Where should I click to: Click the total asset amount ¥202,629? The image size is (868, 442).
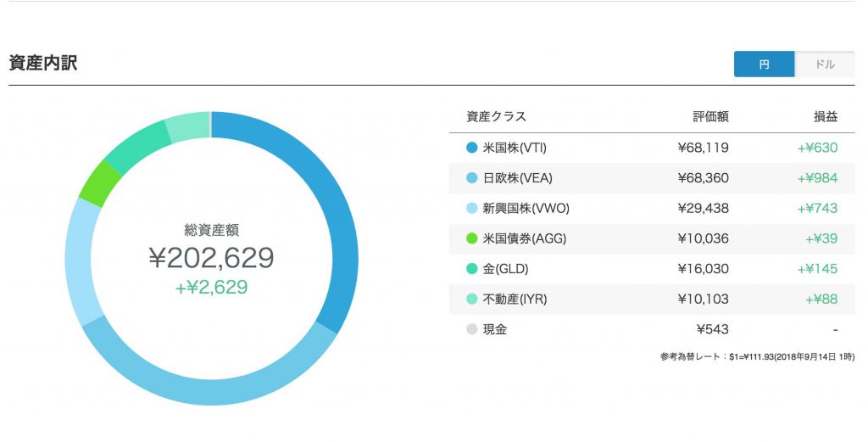[x=211, y=258]
